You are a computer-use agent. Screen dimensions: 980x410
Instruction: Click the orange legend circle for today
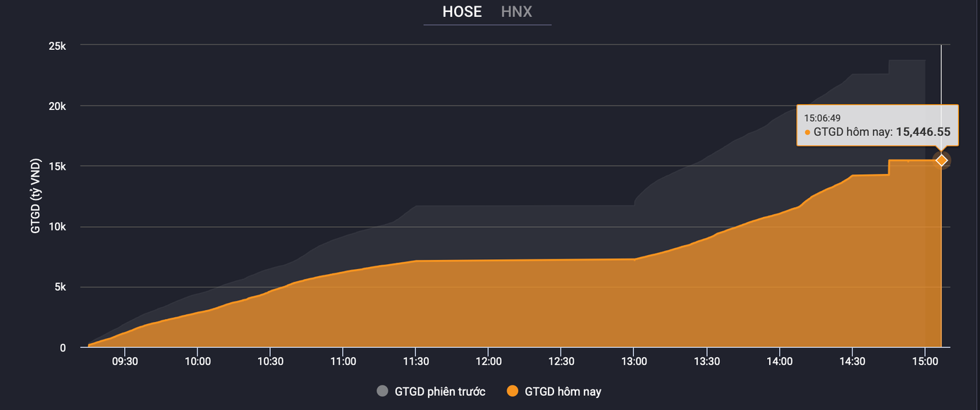pos(513,392)
